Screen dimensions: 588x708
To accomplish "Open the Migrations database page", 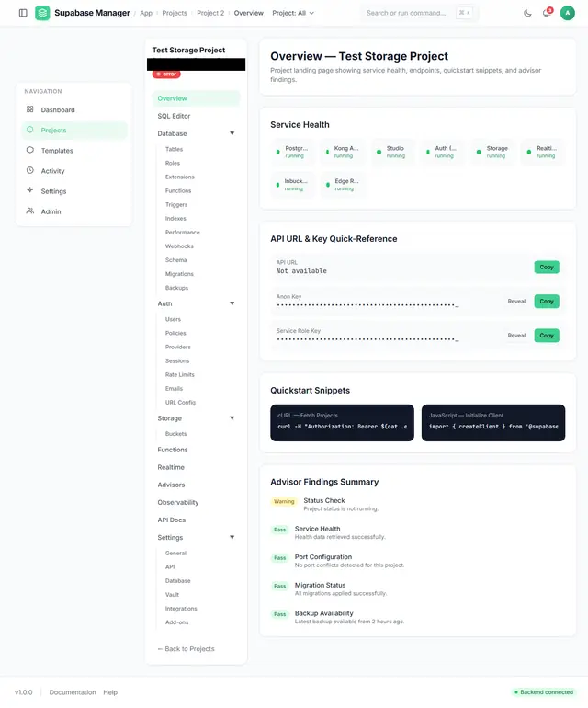I will tap(179, 274).
